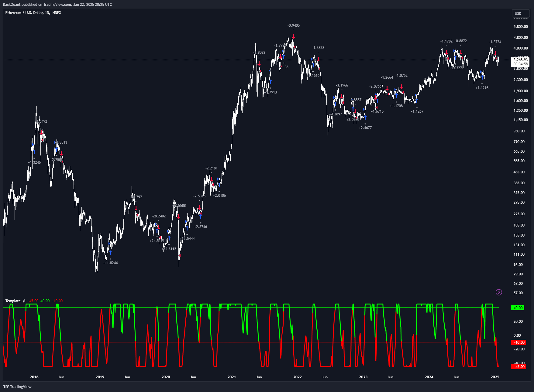Click the -1.1782 signal label
This screenshot has height=392, width=534.
tap(446, 41)
